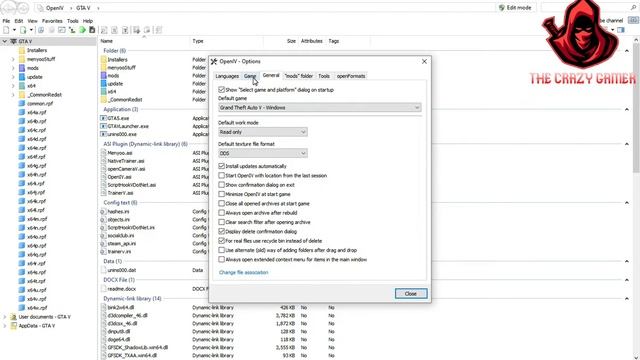Click the window-pane toolbar icon
Screen dimensions: 640x360
[62, 30]
